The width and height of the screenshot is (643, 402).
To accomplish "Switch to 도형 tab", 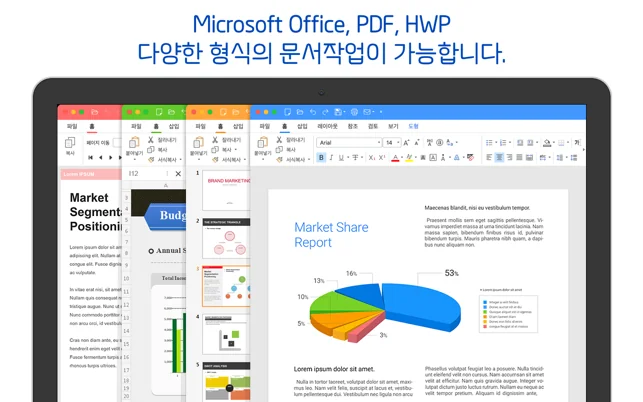I will click(x=413, y=126).
